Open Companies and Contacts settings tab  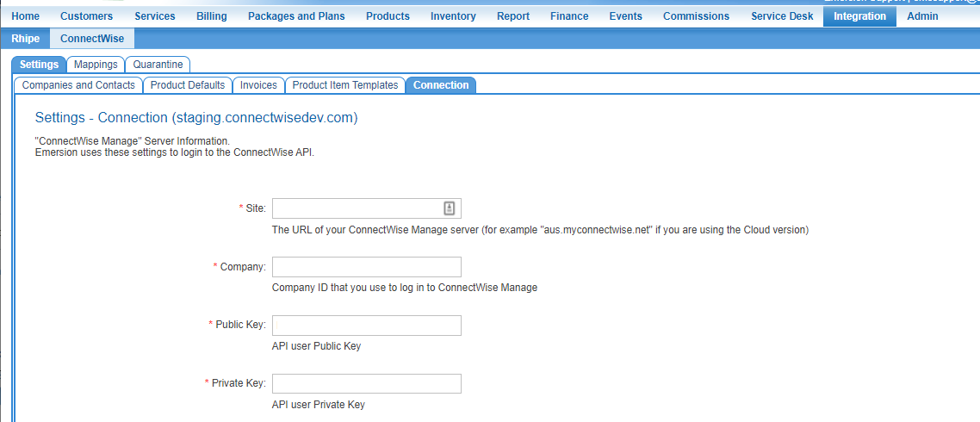coord(78,85)
